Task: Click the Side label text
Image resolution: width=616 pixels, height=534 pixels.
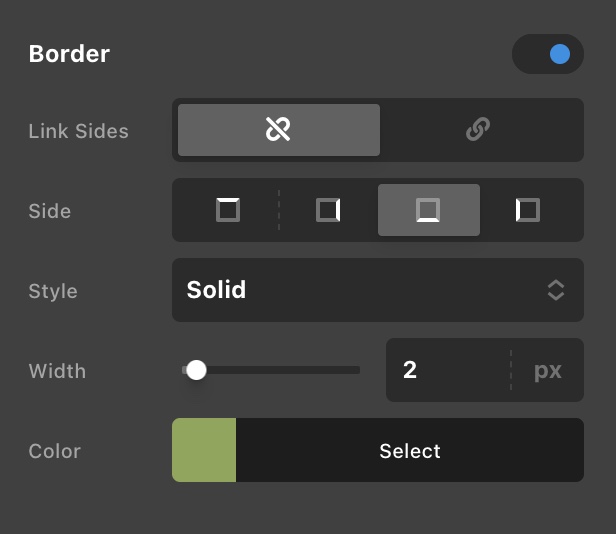Action: coord(50,211)
